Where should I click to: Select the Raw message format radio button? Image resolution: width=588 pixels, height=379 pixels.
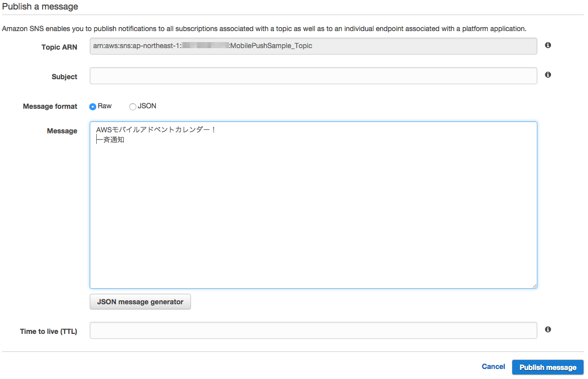tap(93, 106)
